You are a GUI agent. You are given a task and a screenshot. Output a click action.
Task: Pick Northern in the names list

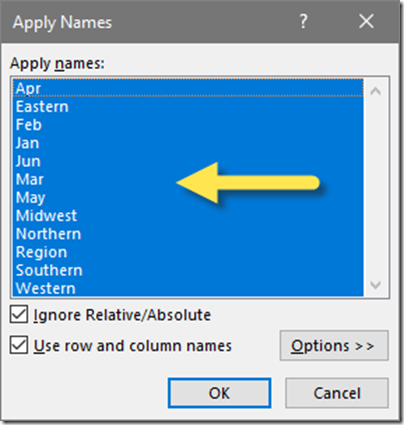click(x=188, y=234)
